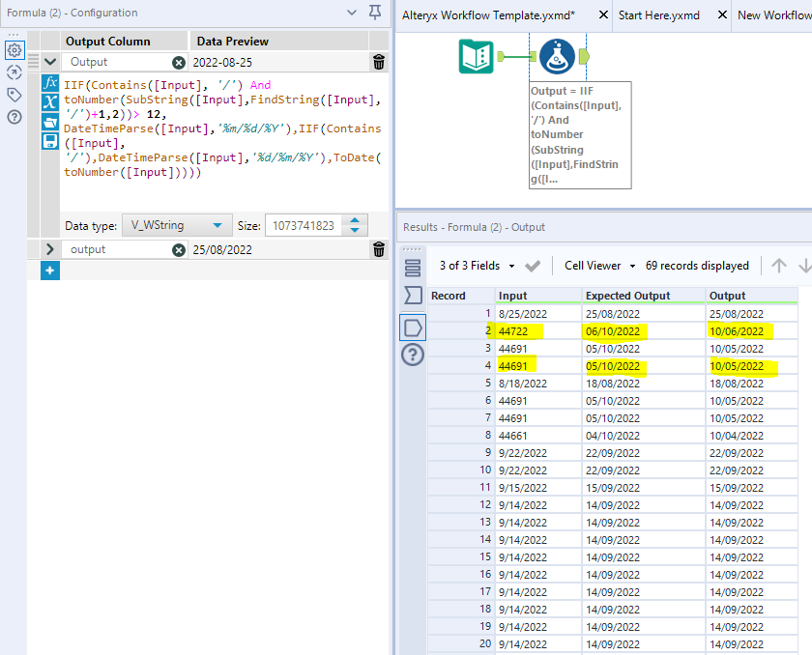
Task: Toggle the data layout view in Results pane
Action: [x=413, y=268]
